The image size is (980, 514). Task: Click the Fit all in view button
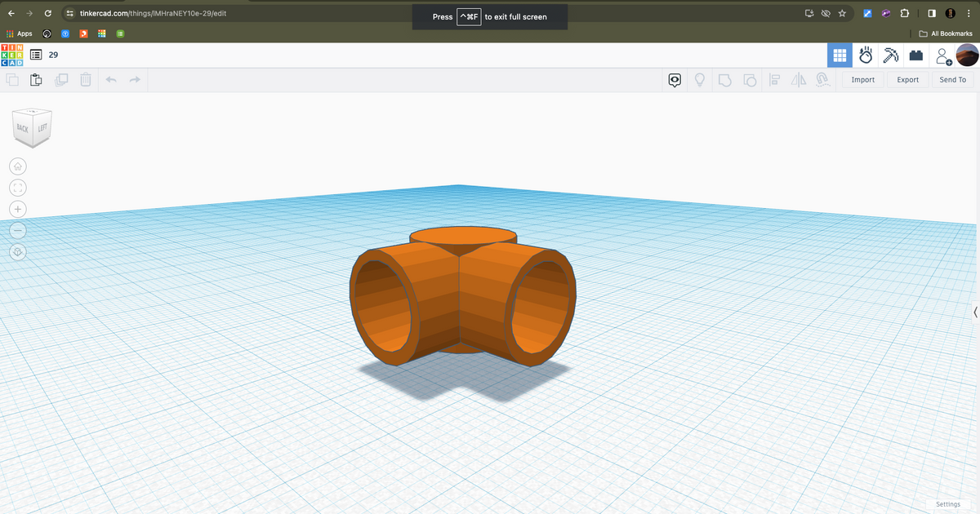pyautogui.click(x=18, y=188)
